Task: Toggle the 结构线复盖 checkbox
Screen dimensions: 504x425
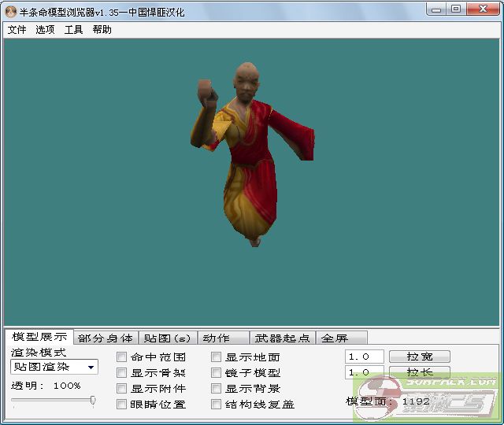Action: tap(217, 405)
